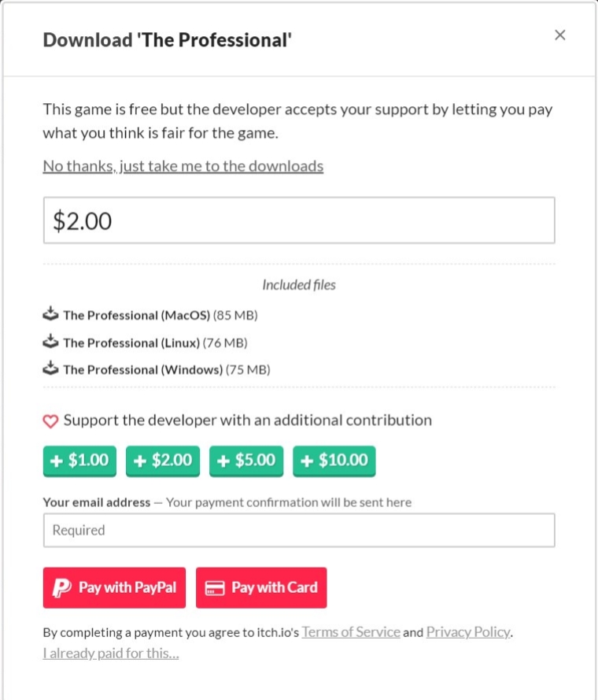The image size is (598, 700).
Task: Add a $1.00 contribution
Action: [x=79, y=461]
